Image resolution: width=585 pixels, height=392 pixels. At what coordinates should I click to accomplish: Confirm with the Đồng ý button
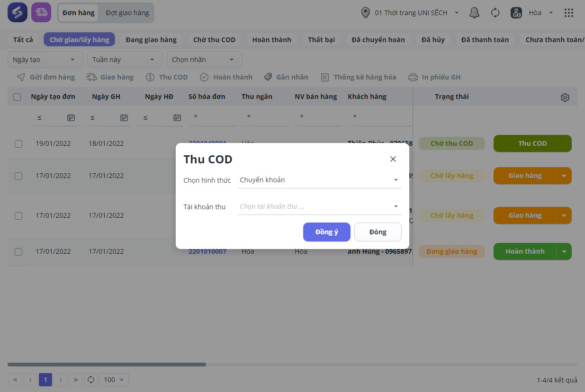326,232
